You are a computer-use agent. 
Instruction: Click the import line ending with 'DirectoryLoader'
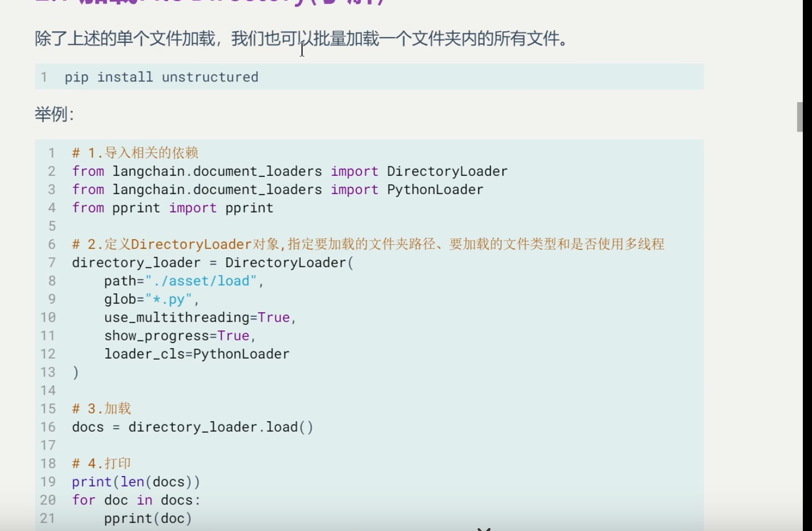[x=289, y=171]
